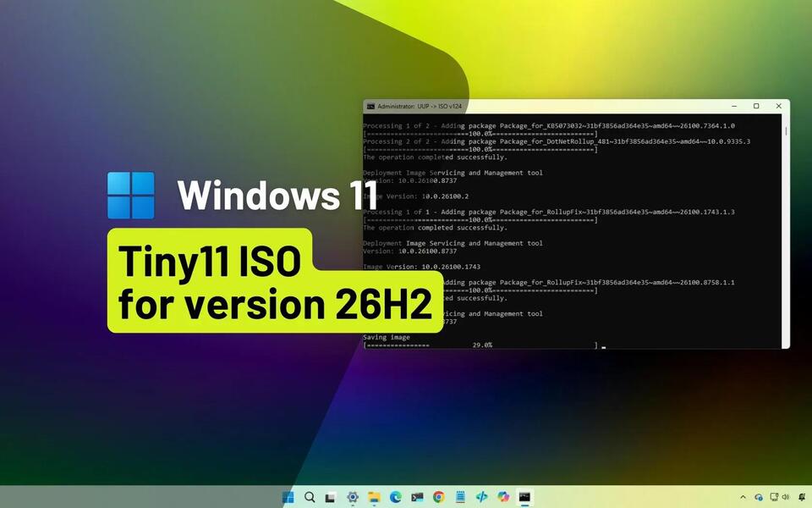Click the 'Saving image' line
The image size is (812, 508).
point(387,337)
